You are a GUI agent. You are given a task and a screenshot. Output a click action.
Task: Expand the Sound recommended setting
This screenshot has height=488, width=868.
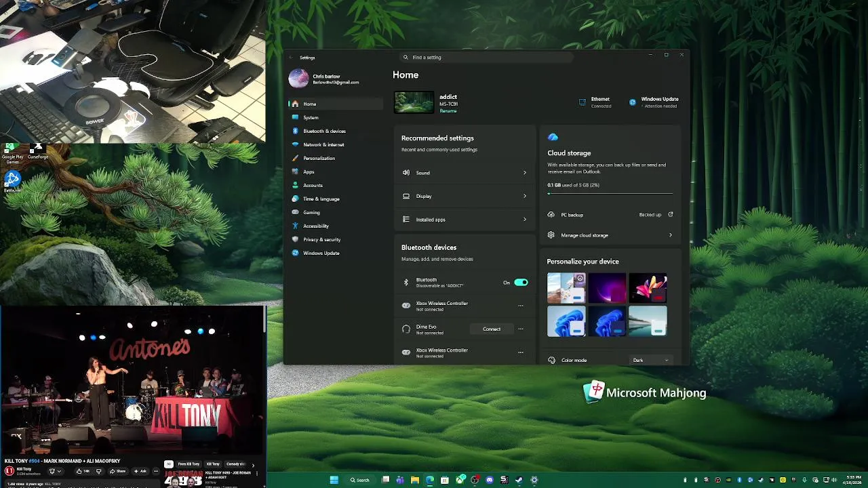465,173
